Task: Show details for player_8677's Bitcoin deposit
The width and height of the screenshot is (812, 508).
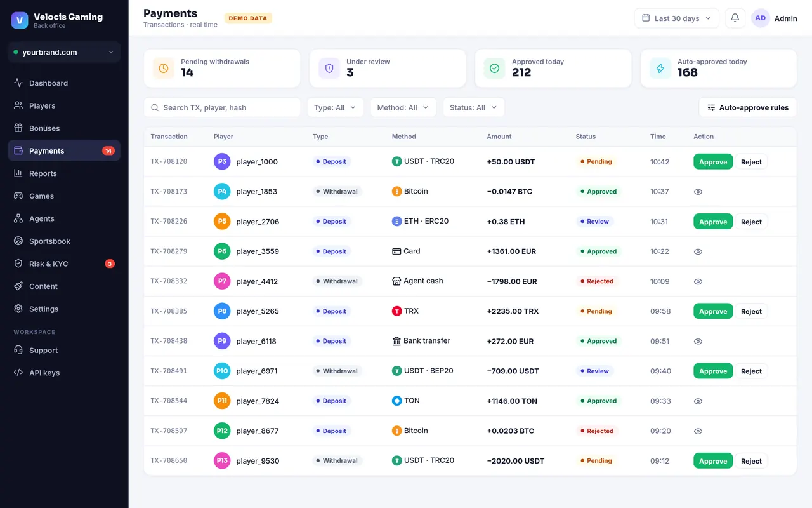Action: tap(698, 431)
